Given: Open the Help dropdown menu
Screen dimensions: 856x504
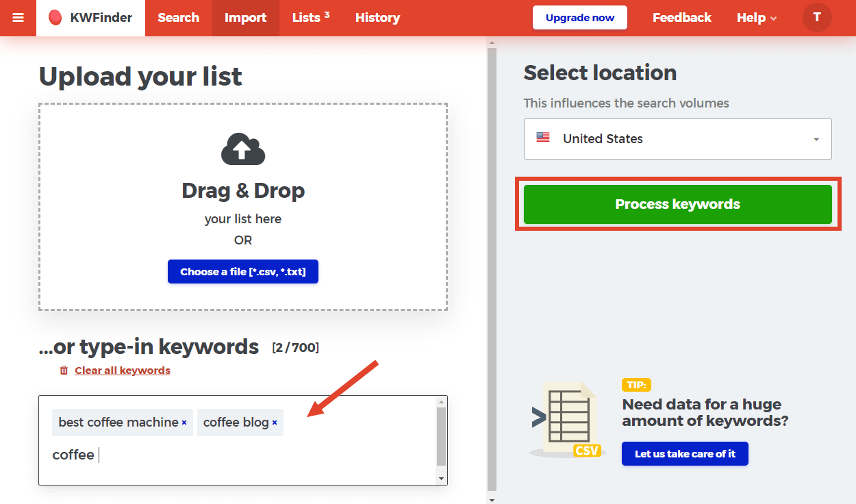Looking at the screenshot, I should click(756, 18).
